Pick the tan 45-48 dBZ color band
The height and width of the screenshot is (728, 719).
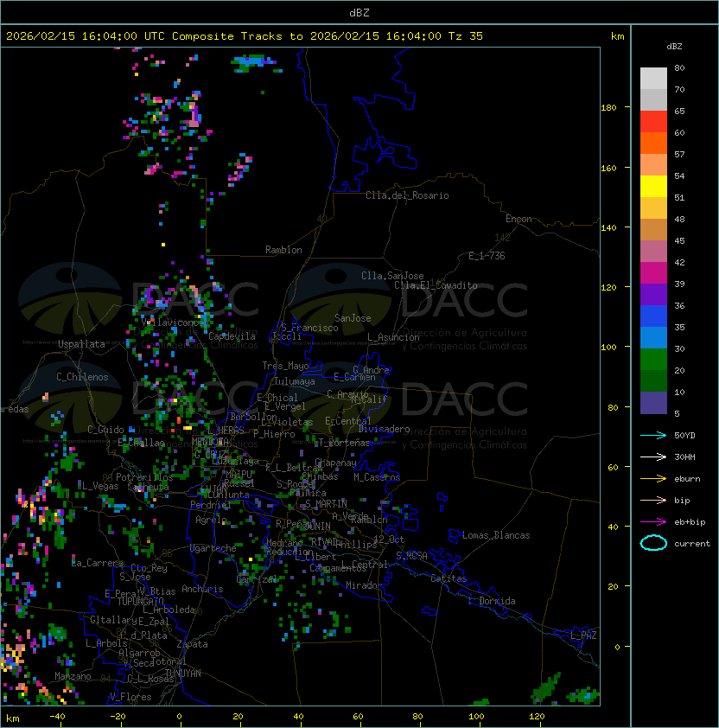pos(653,230)
